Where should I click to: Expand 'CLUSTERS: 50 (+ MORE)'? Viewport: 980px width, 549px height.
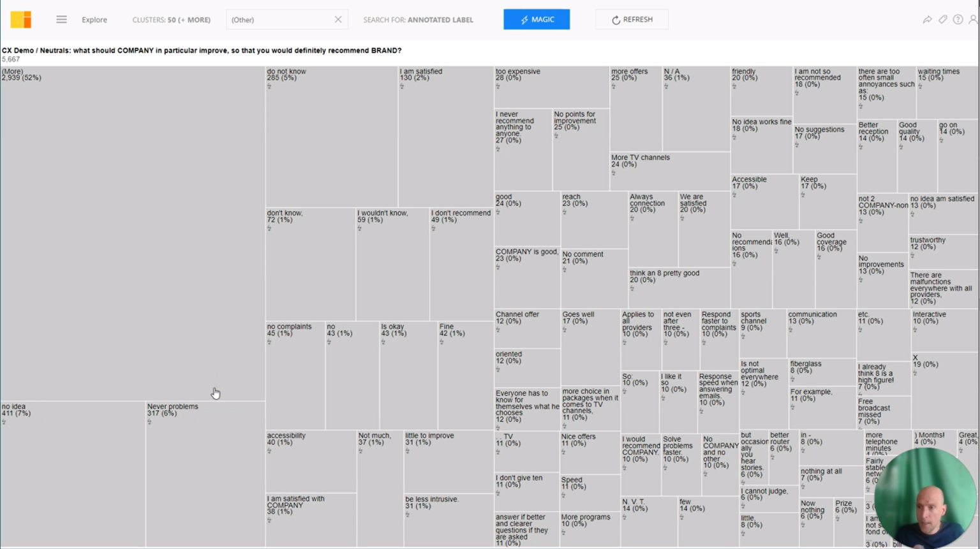171,19
